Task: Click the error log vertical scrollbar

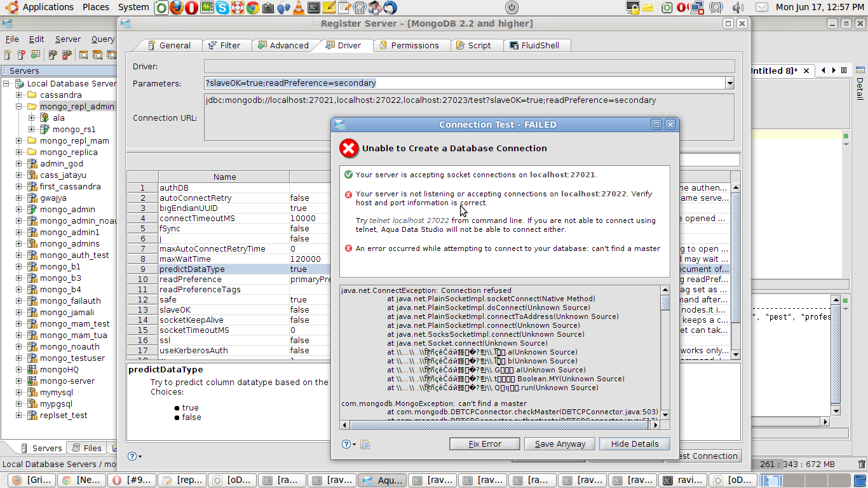Action: [665, 353]
